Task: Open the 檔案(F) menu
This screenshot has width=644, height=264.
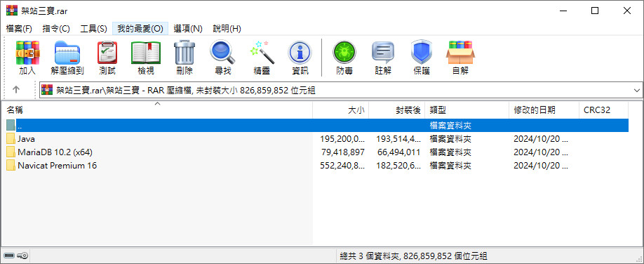Action: tap(19, 29)
